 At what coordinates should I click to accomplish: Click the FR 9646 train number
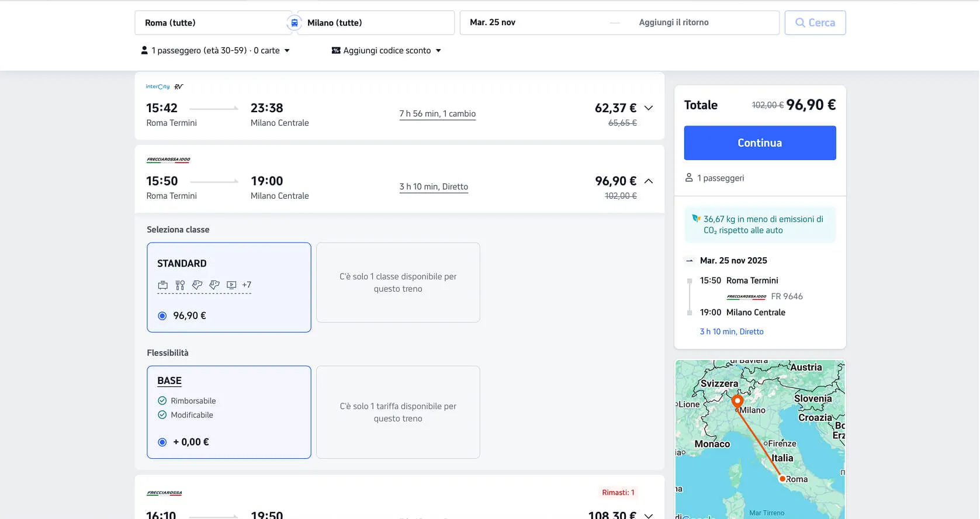787,296
